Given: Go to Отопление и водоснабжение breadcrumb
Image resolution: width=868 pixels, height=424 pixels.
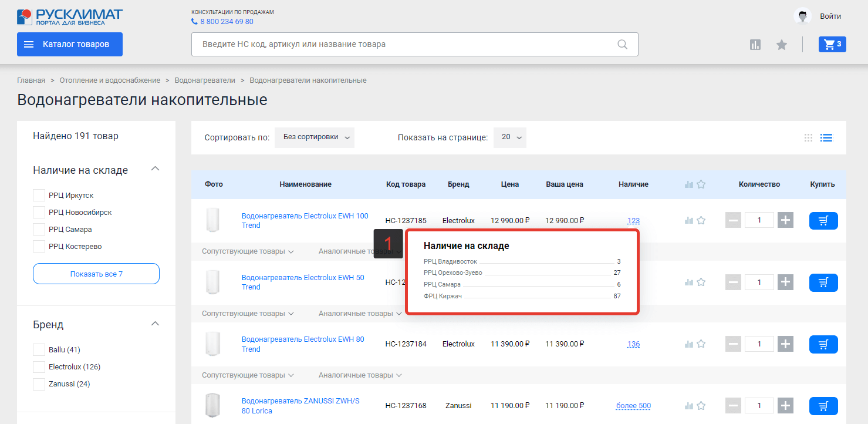Looking at the screenshot, I should click(x=110, y=80).
